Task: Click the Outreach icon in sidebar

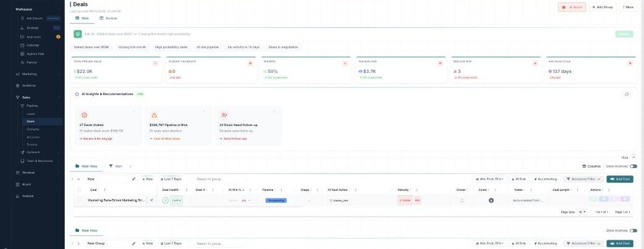Action: (22, 152)
